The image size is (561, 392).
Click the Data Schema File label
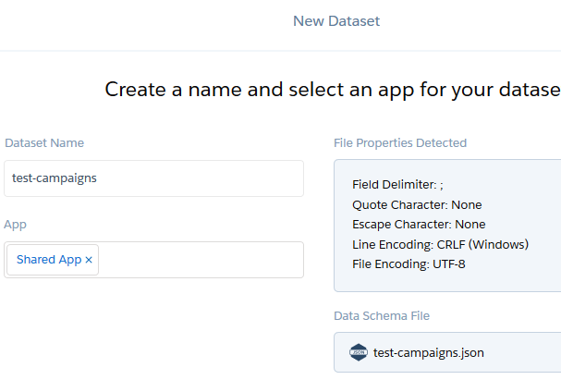click(382, 316)
